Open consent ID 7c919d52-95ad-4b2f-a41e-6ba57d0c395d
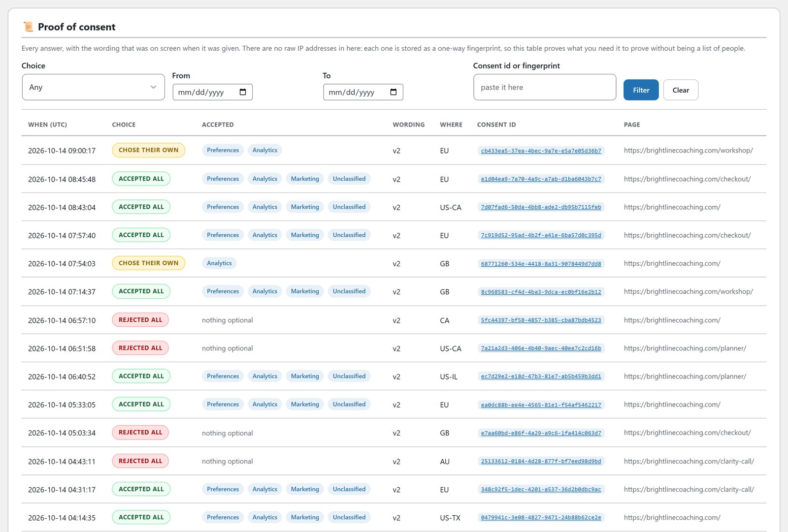The width and height of the screenshot is (788, 532). (541, 235)
